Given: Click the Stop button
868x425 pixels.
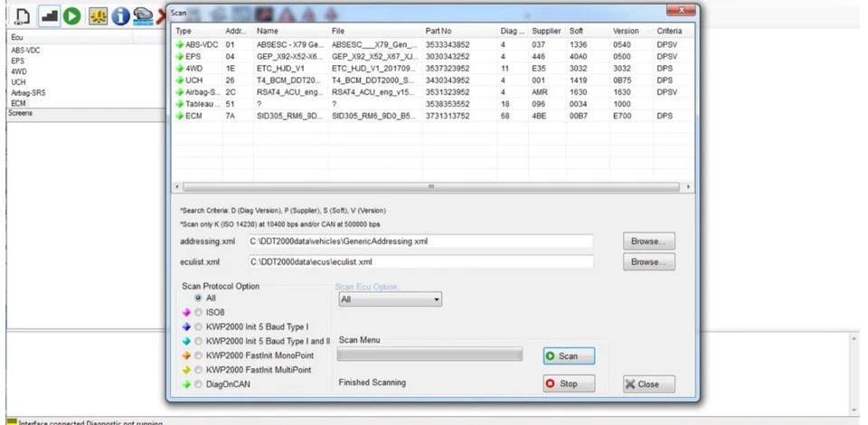Looking at the screenshot, I should click(569, 383).
